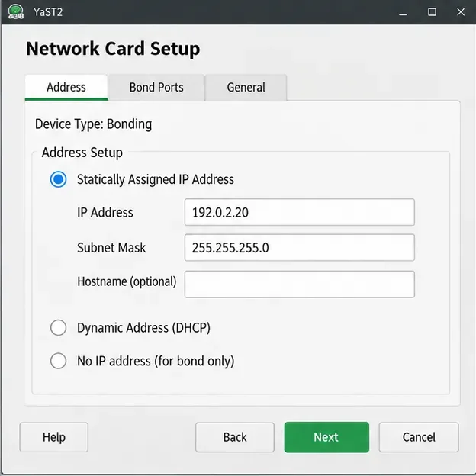Click the IP Address input field

[299, 212]
